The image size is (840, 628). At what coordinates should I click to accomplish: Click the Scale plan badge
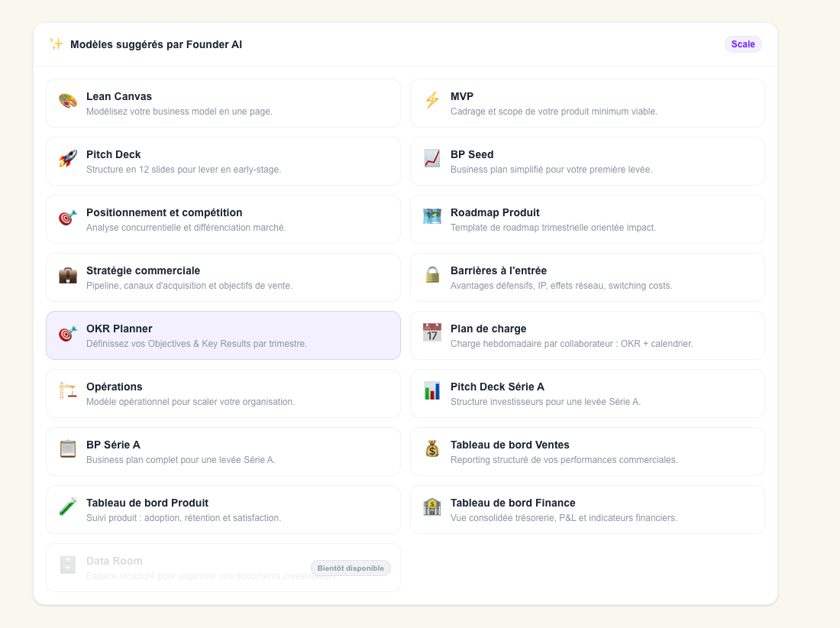click(x=743, y=44)
